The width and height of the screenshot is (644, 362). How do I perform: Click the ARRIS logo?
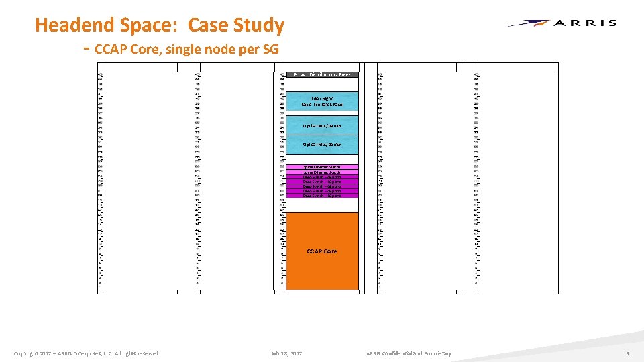562,23
